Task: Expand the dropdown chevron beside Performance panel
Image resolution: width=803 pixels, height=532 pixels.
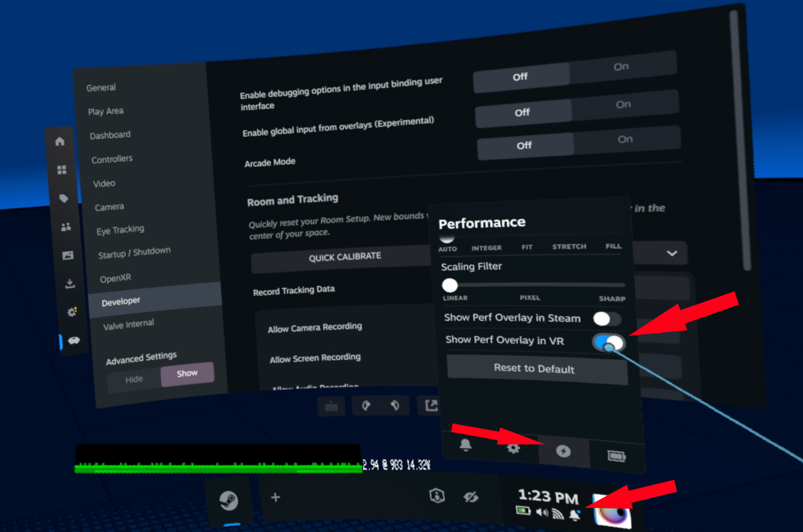Action: (671, 253)
